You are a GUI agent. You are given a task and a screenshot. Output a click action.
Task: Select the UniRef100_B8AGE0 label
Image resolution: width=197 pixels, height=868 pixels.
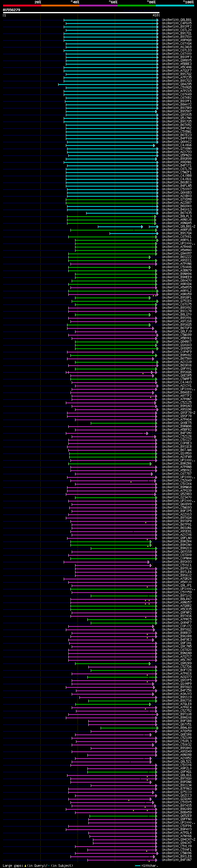pyautogui.click(x=177, y=393)
